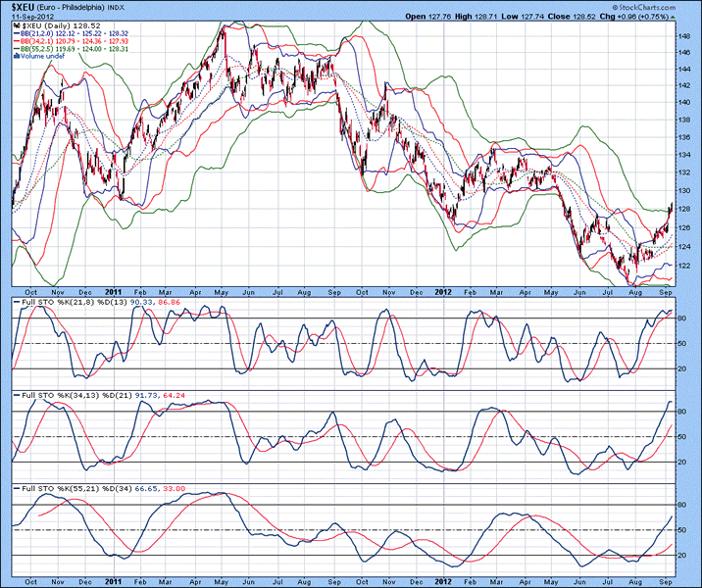The width and height of the screenshot is (702, 588).
Task: Click the candlestick icon beside $XEU (Daily)
Action: click(16, 26)
